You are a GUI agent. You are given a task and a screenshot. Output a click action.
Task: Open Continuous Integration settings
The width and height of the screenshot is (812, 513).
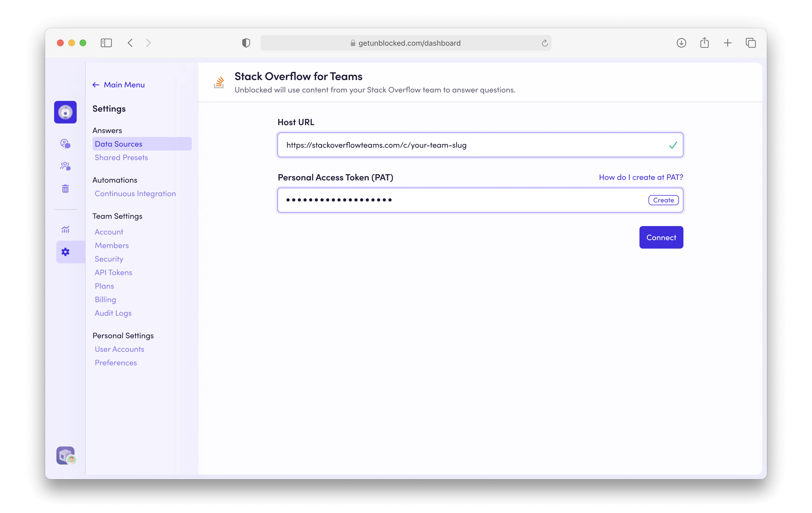coord(135,193)
